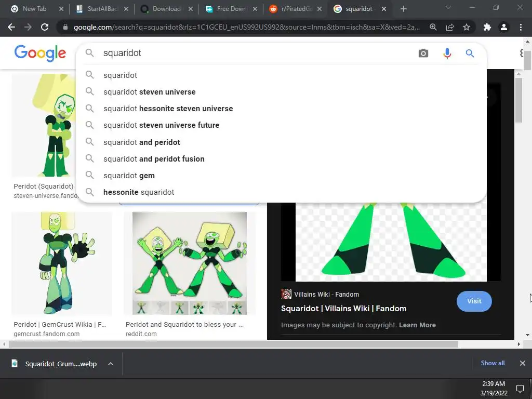Image resolution: width=532 pixels, height=399 pixels.
Task: Close the New Tab tab
Action: 61,9
